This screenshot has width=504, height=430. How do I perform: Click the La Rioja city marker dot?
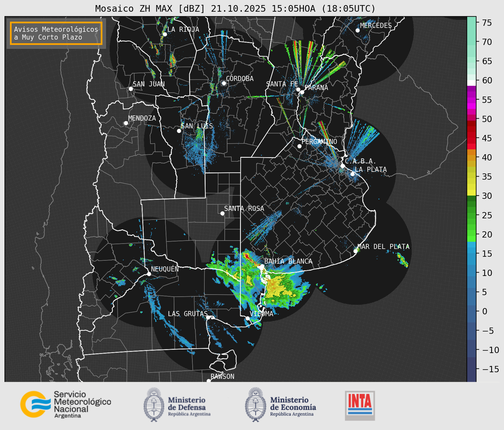165,34
